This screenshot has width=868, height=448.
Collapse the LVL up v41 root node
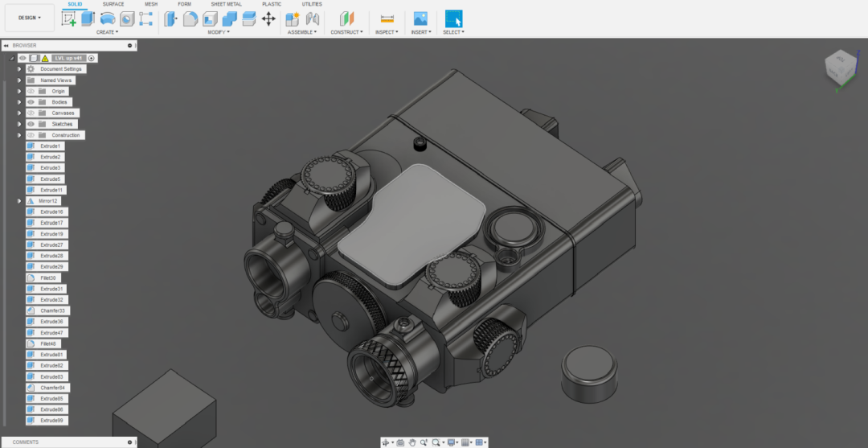(x=11, y=58)
